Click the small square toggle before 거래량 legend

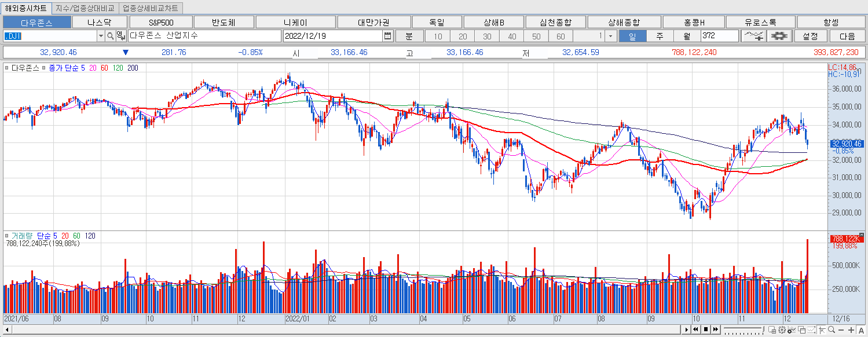tap(6, 236)
